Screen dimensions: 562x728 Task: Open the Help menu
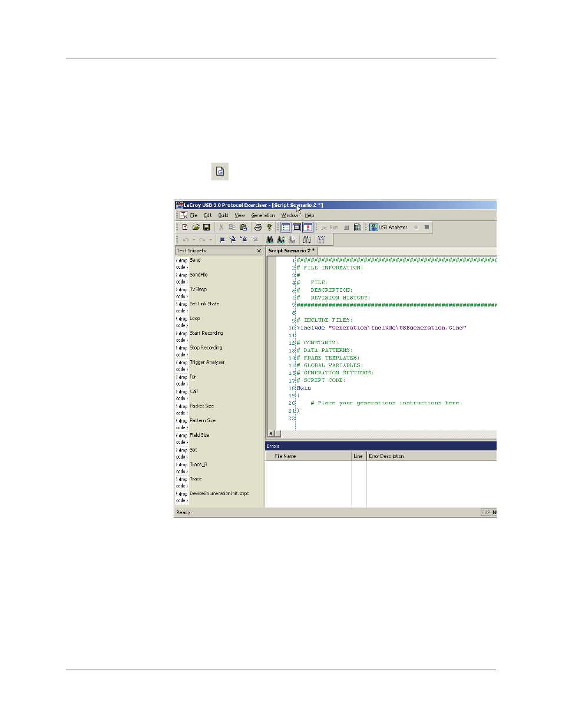(x=309, y=216)
